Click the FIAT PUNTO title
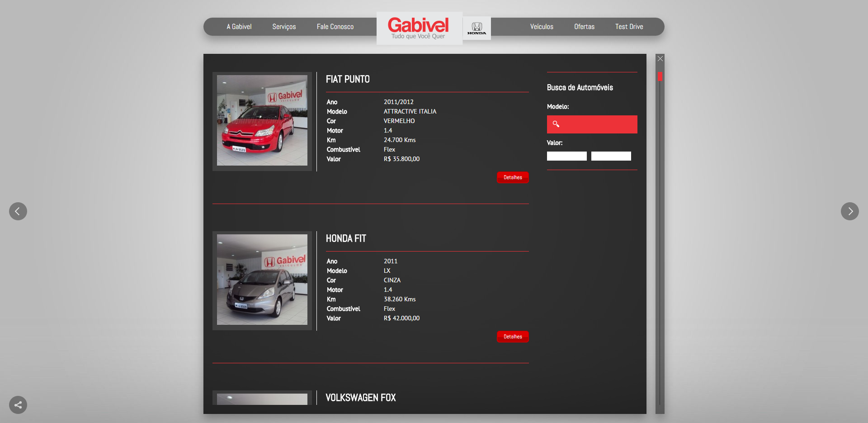868x423 pixels. [348, 79]
